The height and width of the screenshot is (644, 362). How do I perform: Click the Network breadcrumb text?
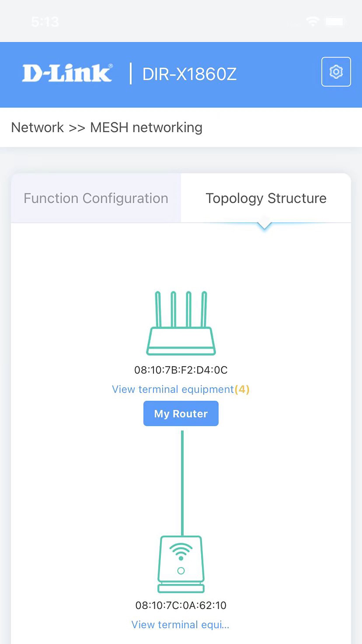pos(37,127)
